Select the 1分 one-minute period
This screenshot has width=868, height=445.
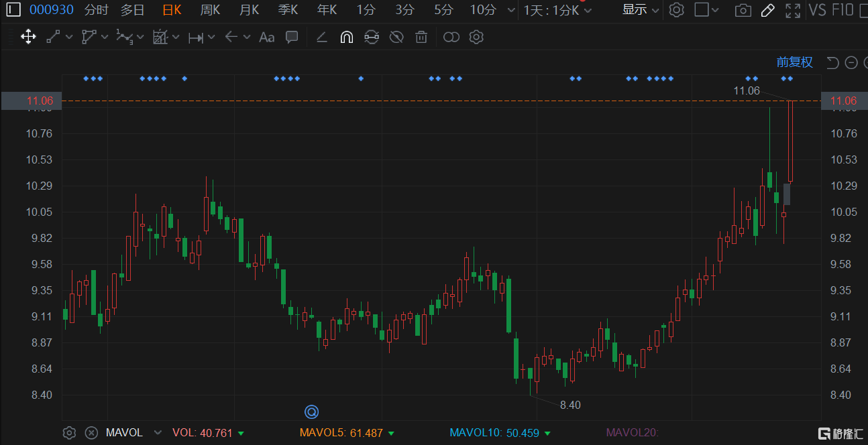pos(366,10)
